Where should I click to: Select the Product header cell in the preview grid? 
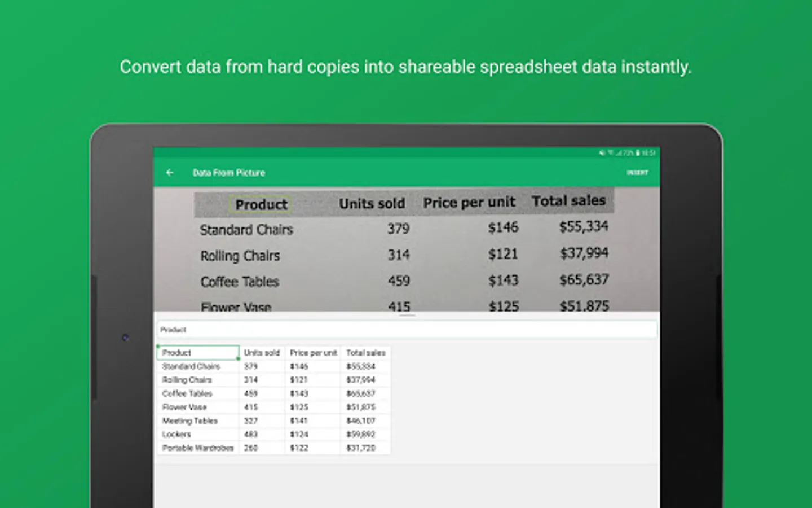(198, 353)
